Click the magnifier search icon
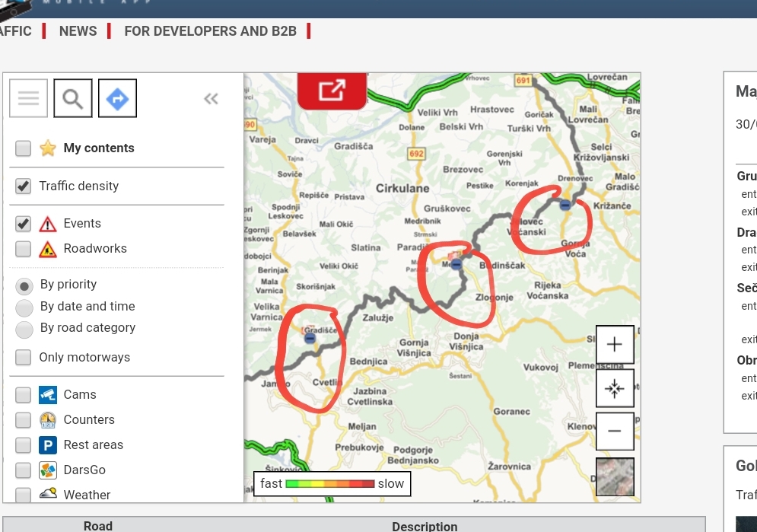 73,99
